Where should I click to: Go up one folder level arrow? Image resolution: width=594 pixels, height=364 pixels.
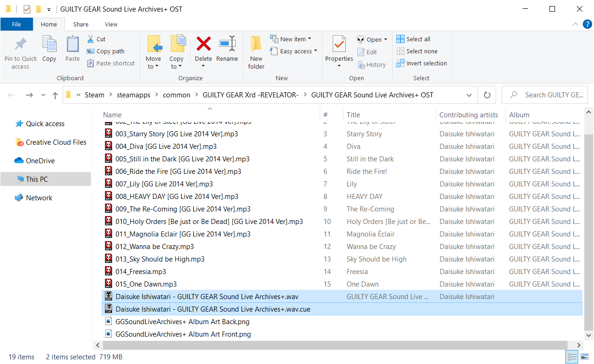pyautogui.click(x=55, y=95)
